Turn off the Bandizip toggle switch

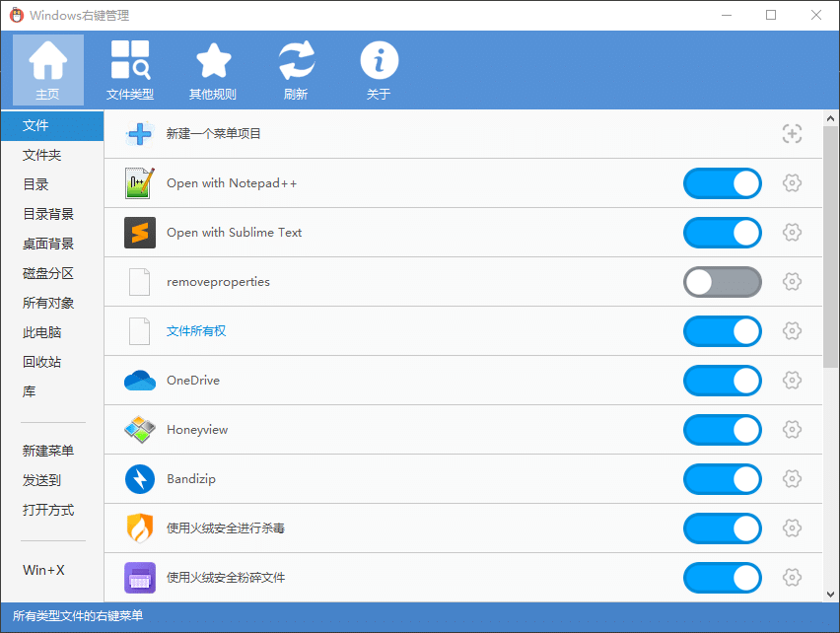click(723, 479)
